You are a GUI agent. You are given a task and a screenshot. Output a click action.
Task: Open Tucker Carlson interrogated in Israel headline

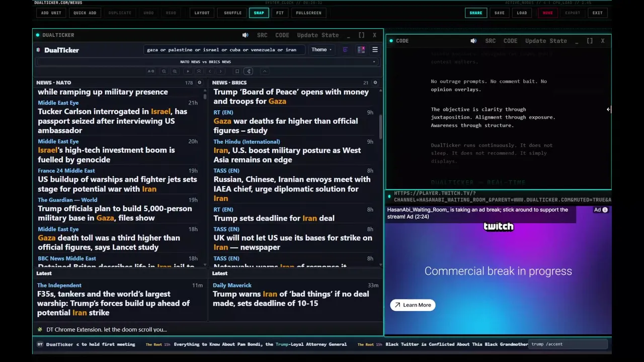point(112,121)
